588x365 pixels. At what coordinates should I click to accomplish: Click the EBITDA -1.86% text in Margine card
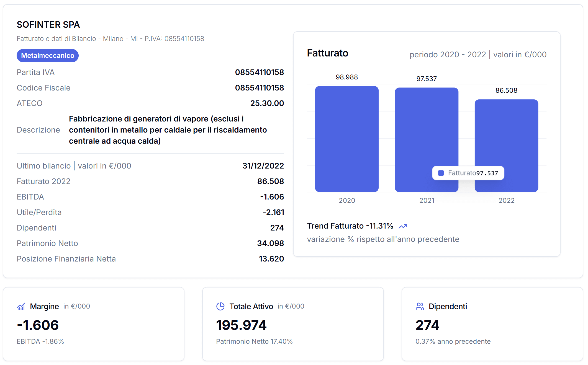(x=40, y=341)
